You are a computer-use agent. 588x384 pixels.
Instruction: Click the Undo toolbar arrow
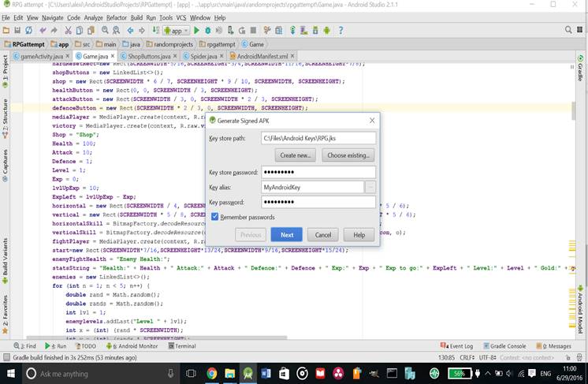pos(43,31)
